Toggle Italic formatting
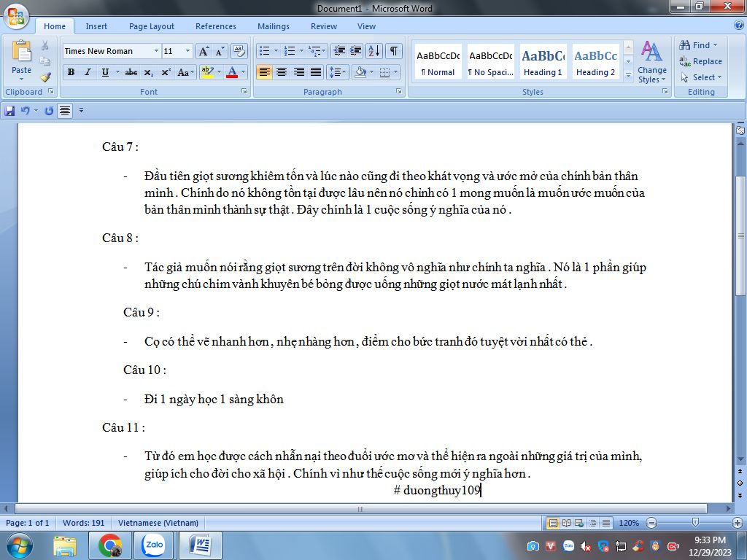This screenshot has height=560, width=747. (88, 72)
